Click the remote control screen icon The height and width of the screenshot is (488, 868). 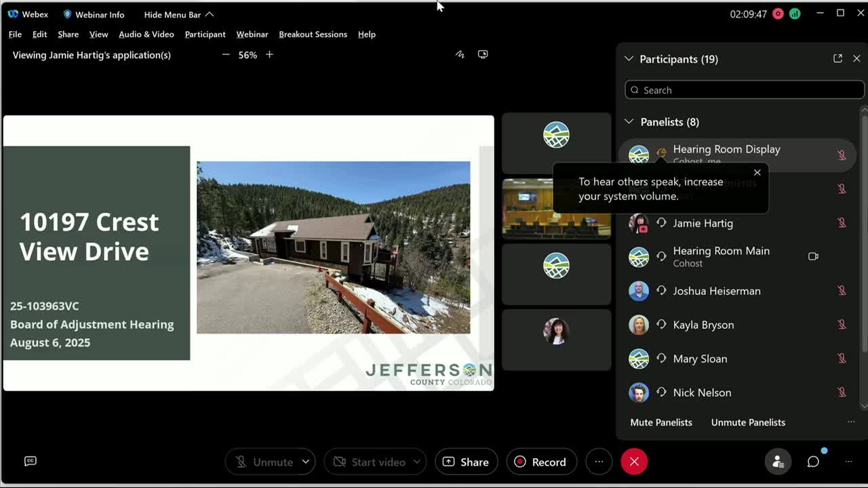click(483, 54)
